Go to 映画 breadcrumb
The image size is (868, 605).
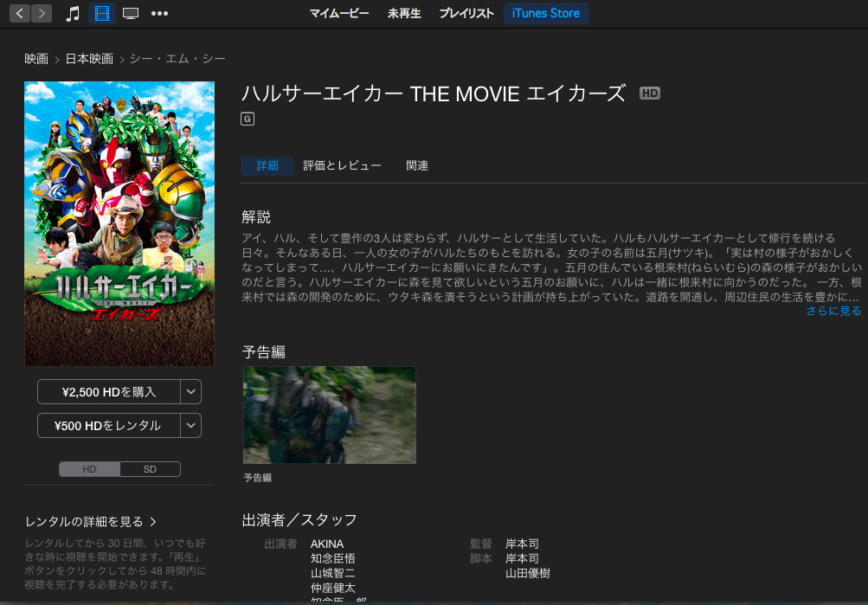(36, 59)
